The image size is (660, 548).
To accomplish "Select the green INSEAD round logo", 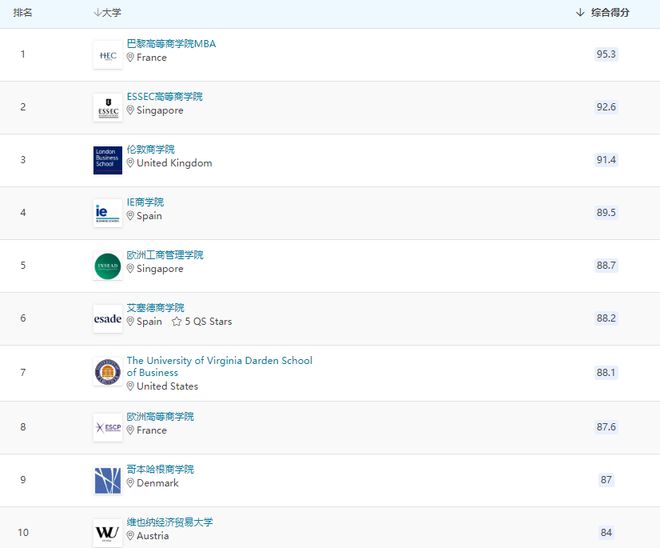I will pos(108,266).
